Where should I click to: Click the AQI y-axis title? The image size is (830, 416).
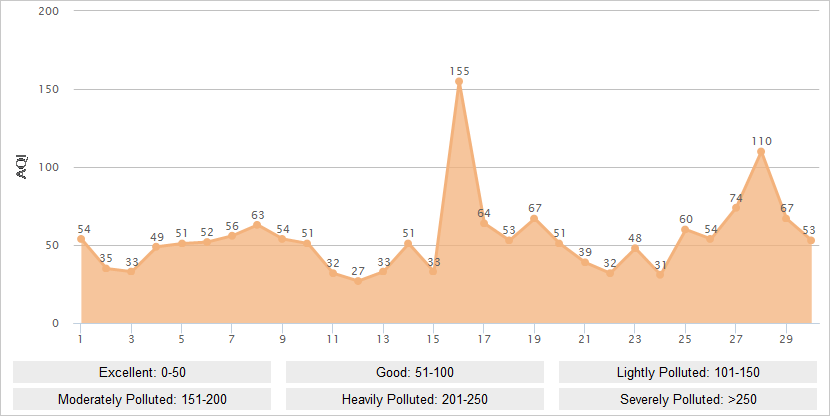pyautogui.click(x=22, y=167)
